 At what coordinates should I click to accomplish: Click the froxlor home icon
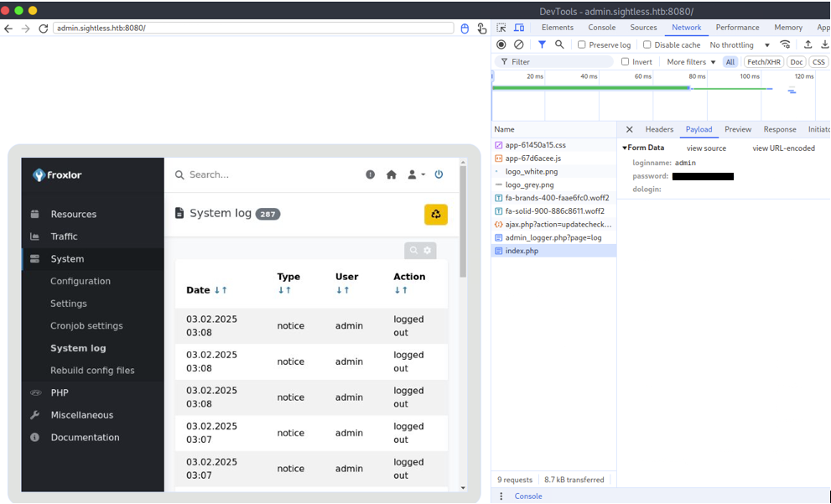coord(391,174)
